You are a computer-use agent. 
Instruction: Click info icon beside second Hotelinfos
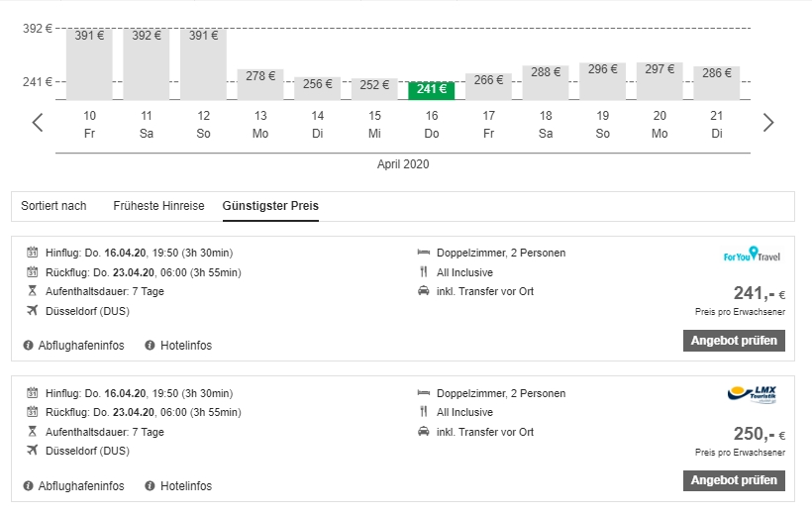(x=151, y=486)
